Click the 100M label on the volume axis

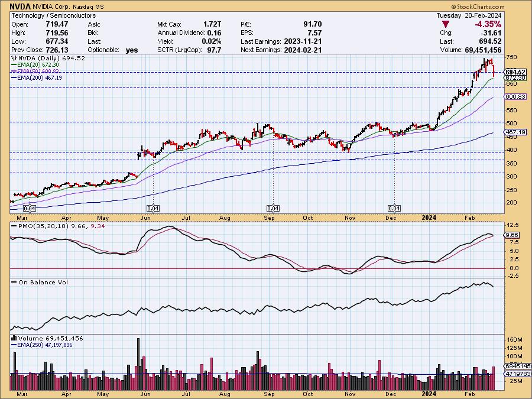(x=514, y=356)
